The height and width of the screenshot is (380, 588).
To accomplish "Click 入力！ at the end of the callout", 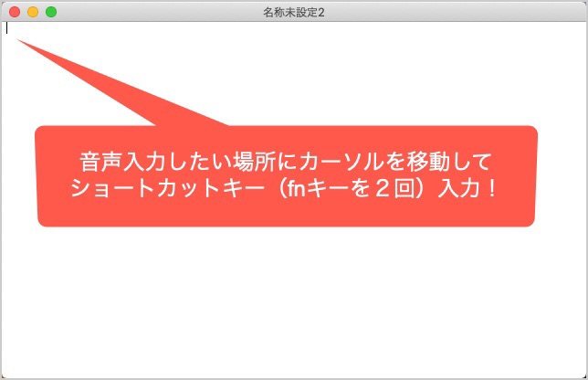I will pyautogui.click(x=468, y=188).
